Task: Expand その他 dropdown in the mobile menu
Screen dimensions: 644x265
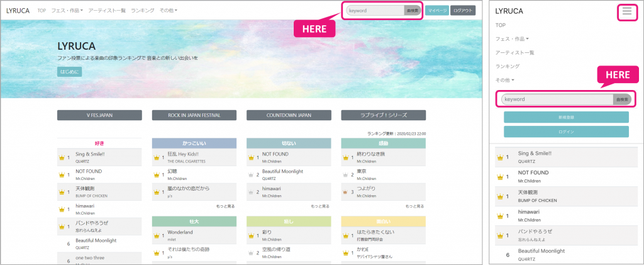Action: click(x=505, y=80)
